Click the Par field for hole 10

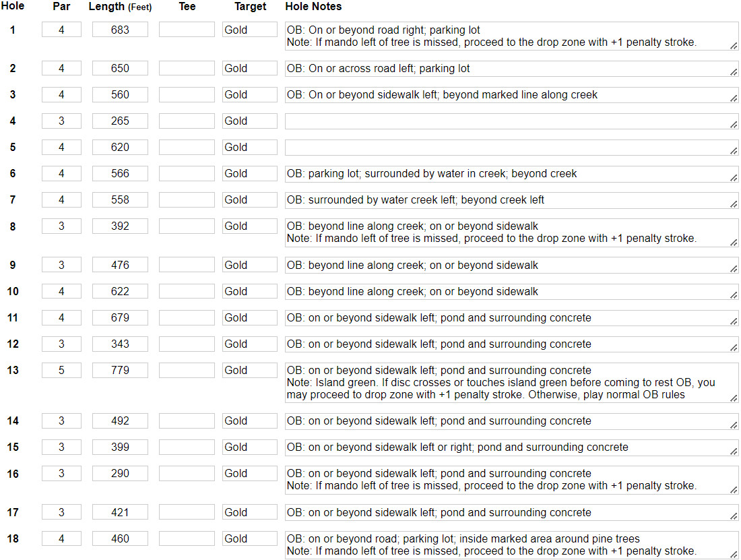tap(61, 292)
